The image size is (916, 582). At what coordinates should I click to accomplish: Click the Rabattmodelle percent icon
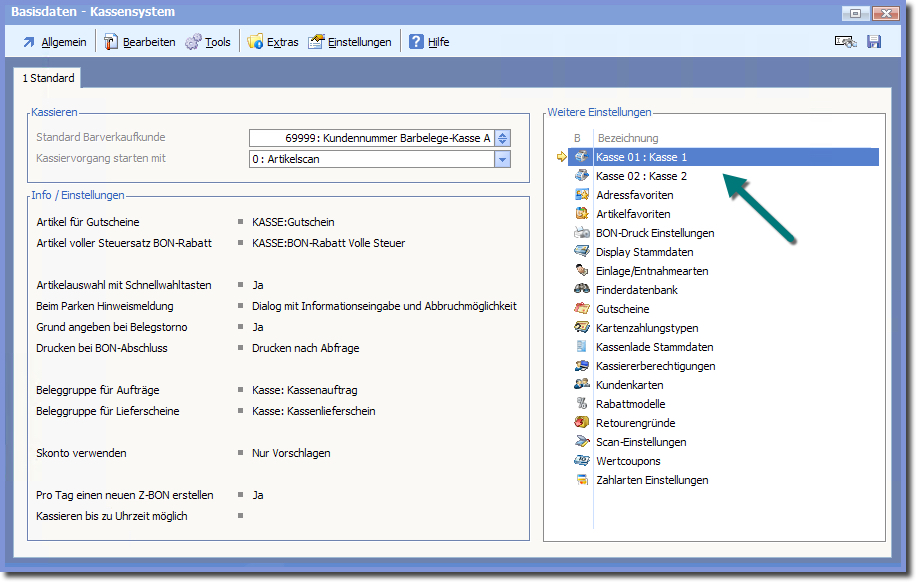[x=582, y=404]
